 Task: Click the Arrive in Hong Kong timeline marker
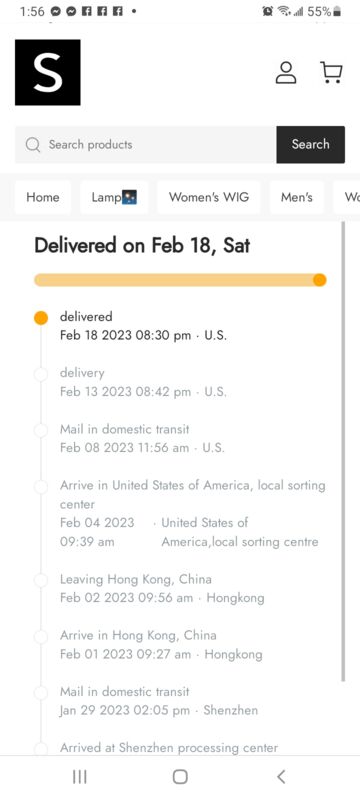[x=41, y=636]
